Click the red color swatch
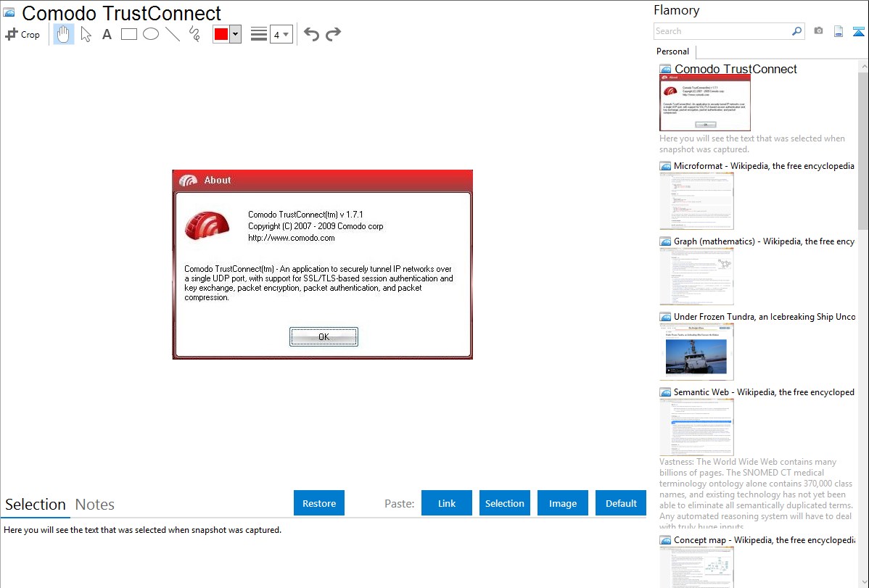The image size is (869, 588). 221,34
